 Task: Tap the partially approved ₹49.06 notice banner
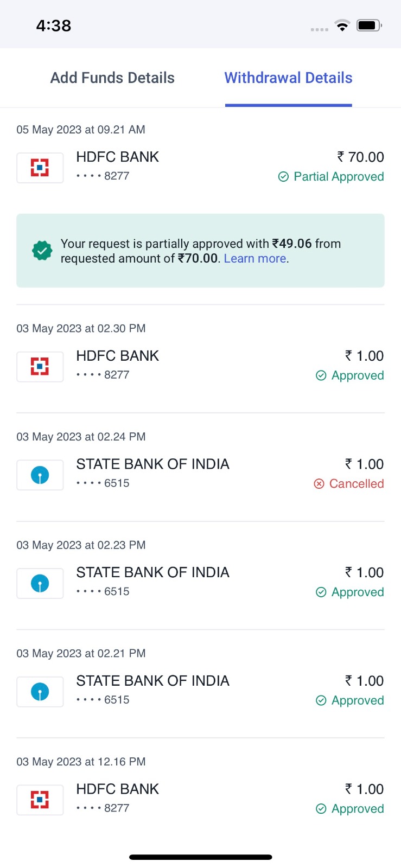click(200, 251)
